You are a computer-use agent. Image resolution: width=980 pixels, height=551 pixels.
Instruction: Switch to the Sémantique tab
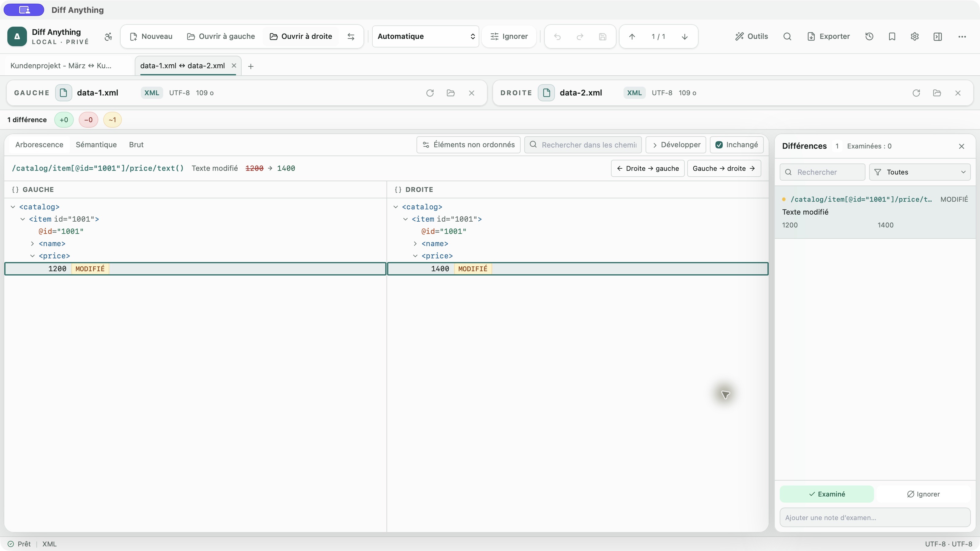(x=96, y=145)
